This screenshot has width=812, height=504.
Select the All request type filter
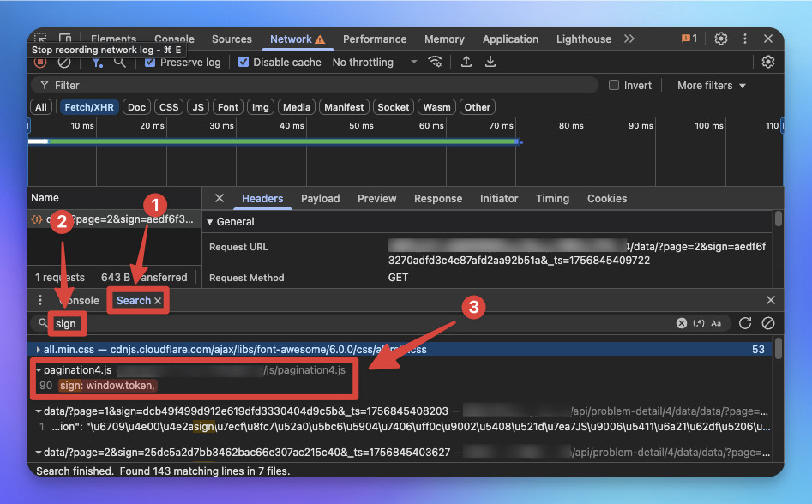point(41,107)
